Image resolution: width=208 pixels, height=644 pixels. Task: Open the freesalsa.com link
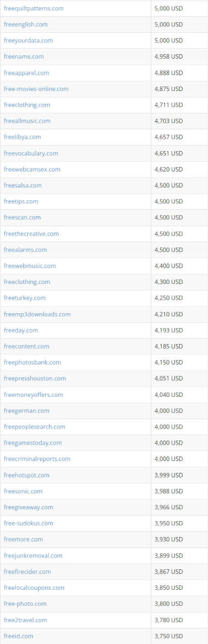23,185
